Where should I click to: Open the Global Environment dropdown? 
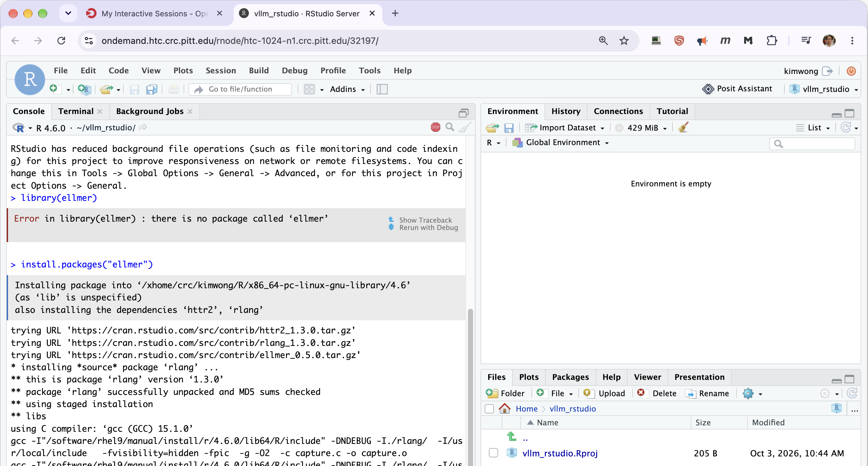[560, 143]
